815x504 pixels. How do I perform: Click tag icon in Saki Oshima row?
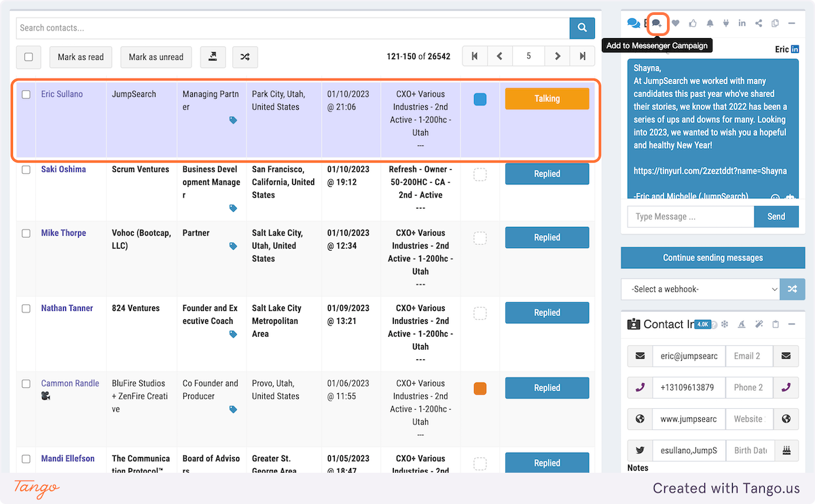(233, 209)
